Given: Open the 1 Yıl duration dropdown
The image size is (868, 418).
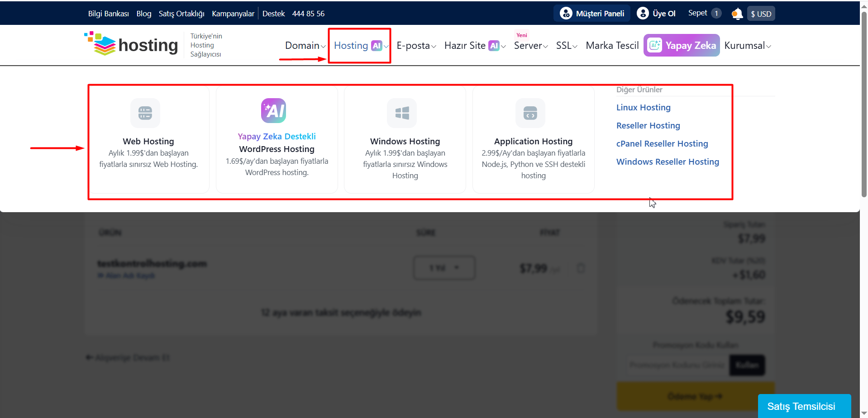Looking at the screenshot, I should tap(444, 268).
